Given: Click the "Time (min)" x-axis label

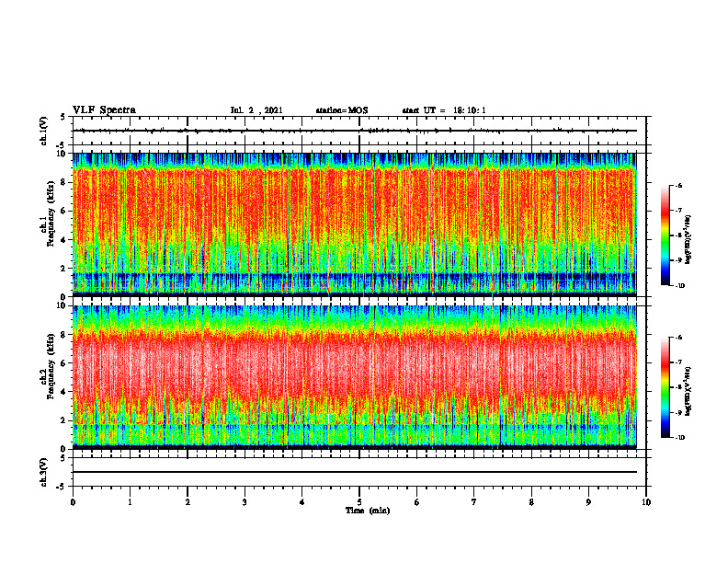Looking at the screenshot, I should (368, 511).
